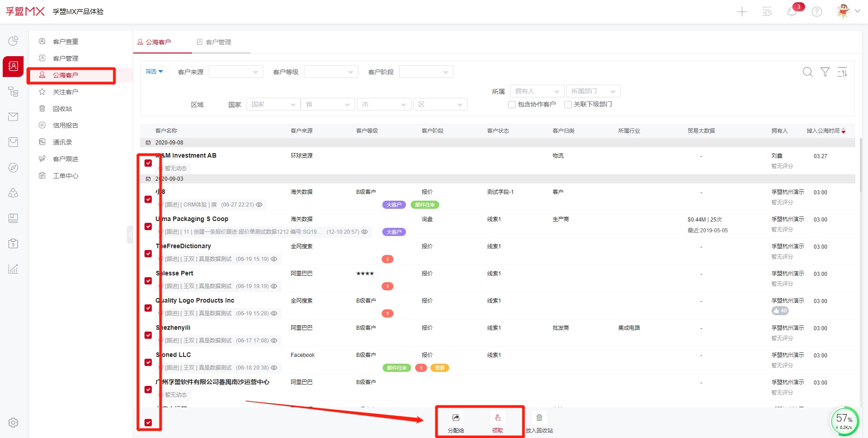Select 回收站 in the side menu
Image resolution: width=868 pixels, height=438 pixels.
coord(63,109)
